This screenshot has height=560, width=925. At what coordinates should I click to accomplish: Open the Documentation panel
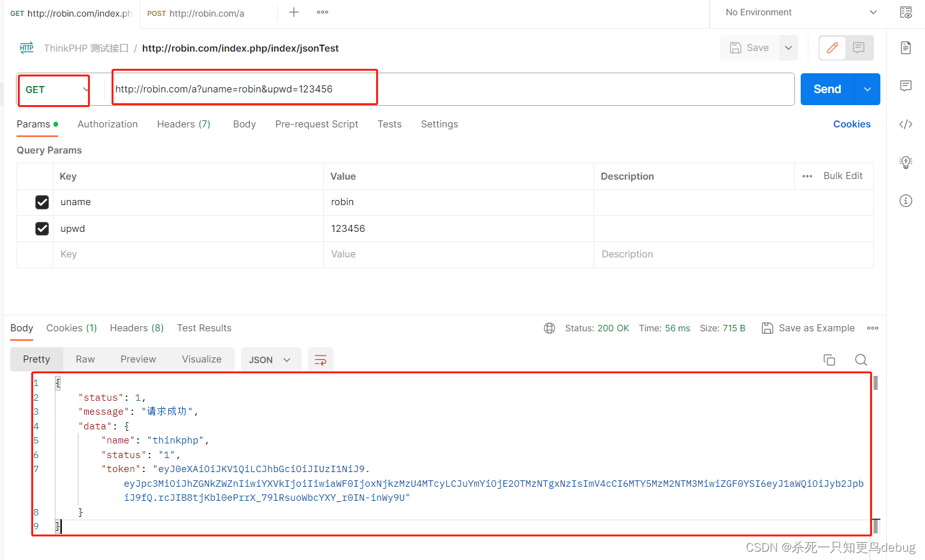pos(906,48)
